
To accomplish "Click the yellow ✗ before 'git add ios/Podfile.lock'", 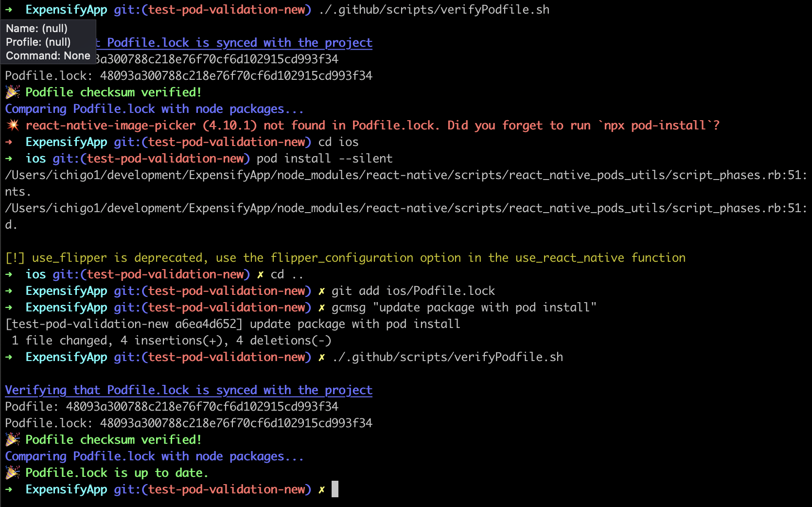I will coord(321,291).
